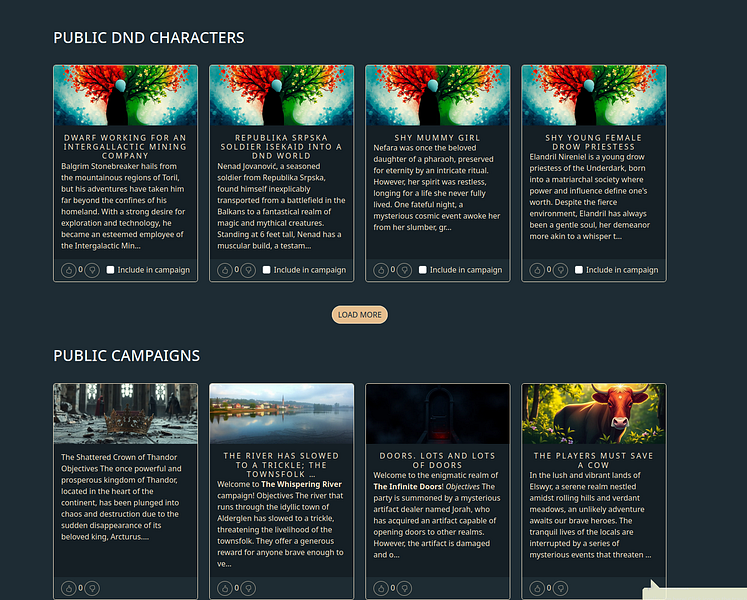Click the Load More button
This screenshot has height=600, width=747.
pos(360,315)
